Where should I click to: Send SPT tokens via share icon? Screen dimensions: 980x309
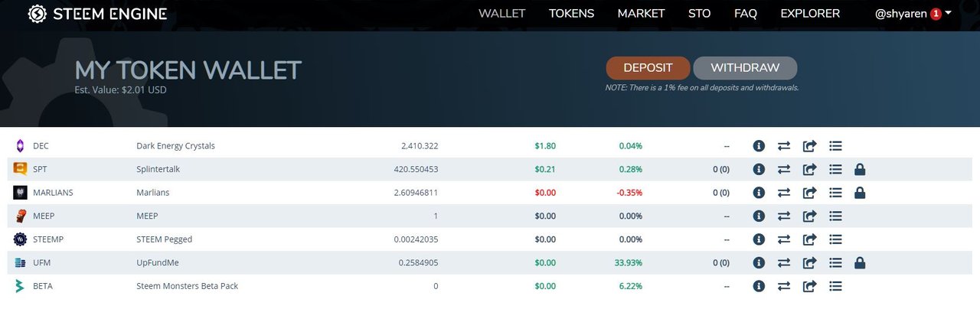tap(810, 170)
